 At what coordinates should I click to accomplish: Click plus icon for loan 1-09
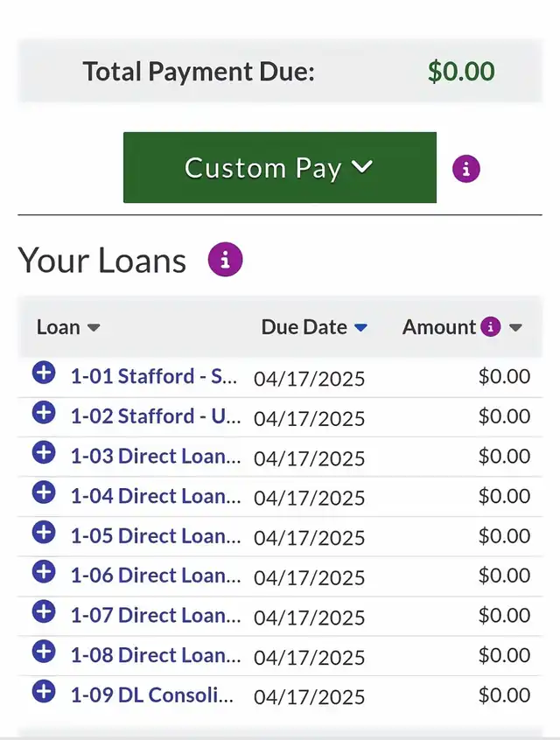[44, 692]
